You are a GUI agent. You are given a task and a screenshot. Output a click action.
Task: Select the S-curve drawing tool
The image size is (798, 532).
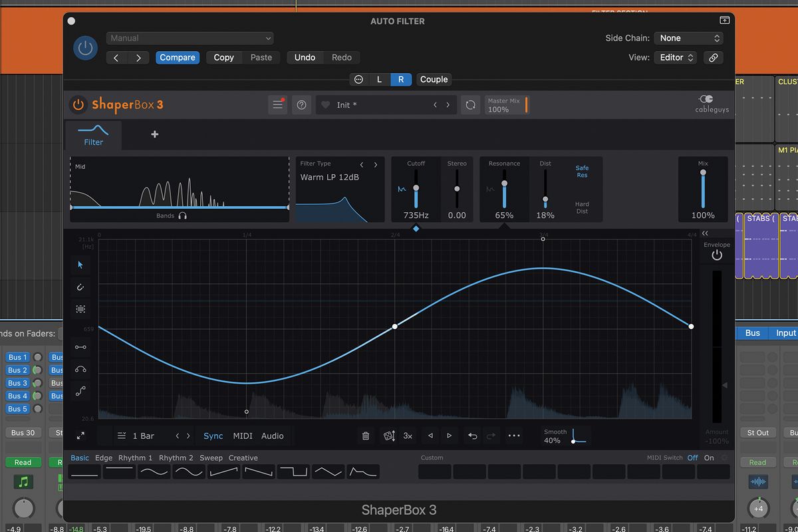click(80, 391)
